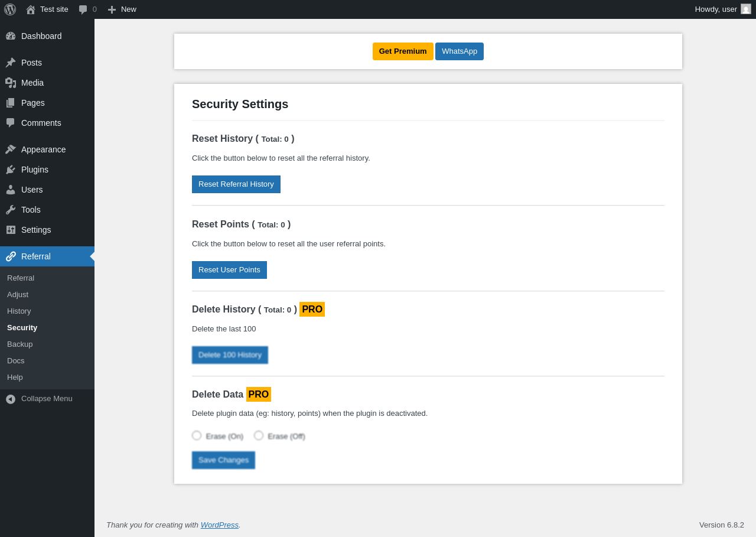This screenshot has height=537, width=756.
Task: Click the Collapse Menu label
Action: point(47,398)
